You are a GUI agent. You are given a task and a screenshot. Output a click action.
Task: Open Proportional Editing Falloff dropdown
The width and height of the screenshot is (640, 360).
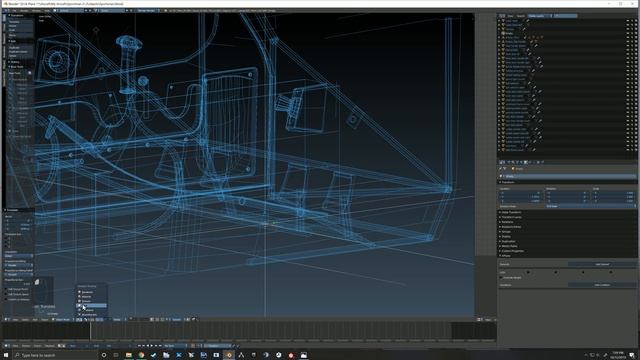coord(18,275)
